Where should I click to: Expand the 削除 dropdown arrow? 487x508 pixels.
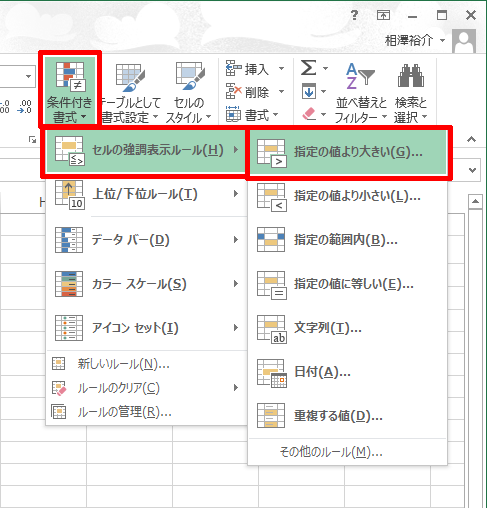point(282,91)
